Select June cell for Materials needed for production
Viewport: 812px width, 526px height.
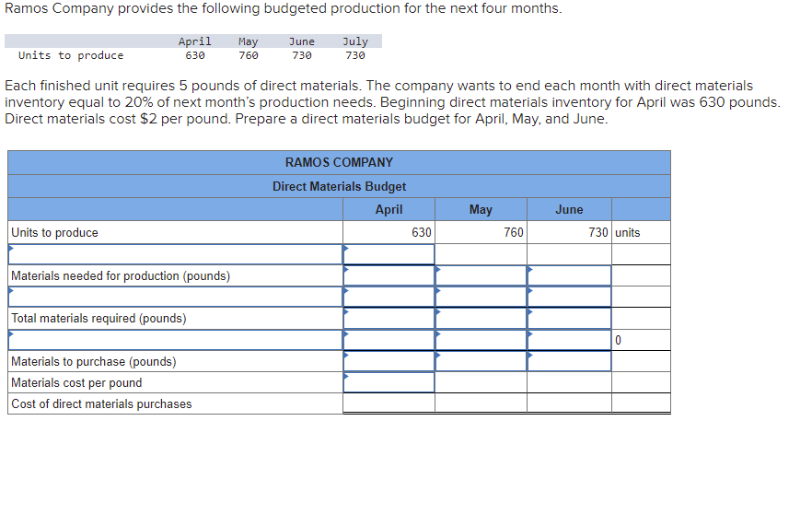click(x=569, y=275)
